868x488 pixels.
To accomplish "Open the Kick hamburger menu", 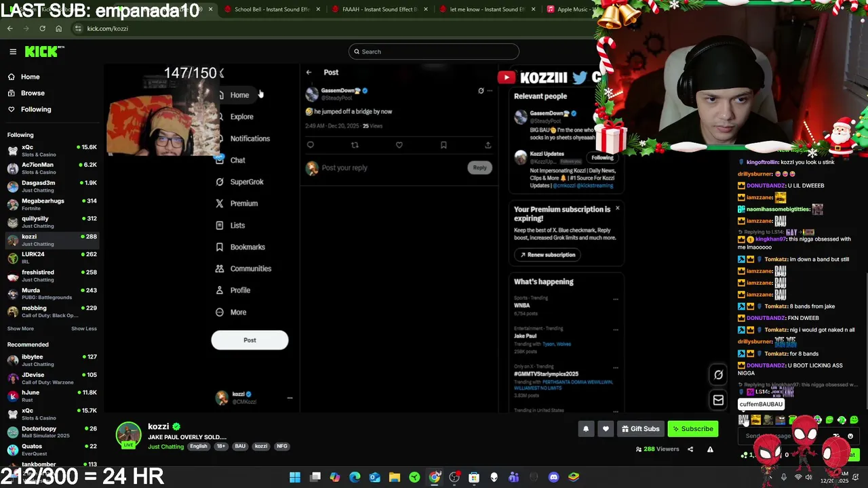I will point(13,52).
